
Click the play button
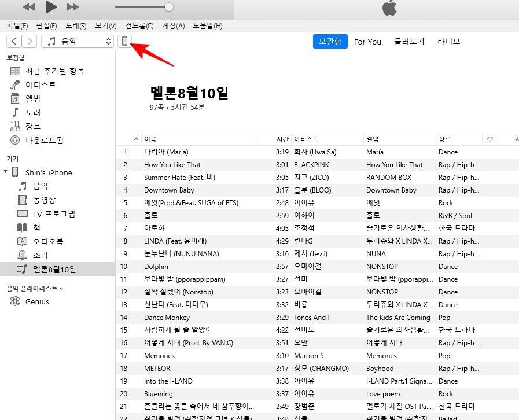click(51, 7)
